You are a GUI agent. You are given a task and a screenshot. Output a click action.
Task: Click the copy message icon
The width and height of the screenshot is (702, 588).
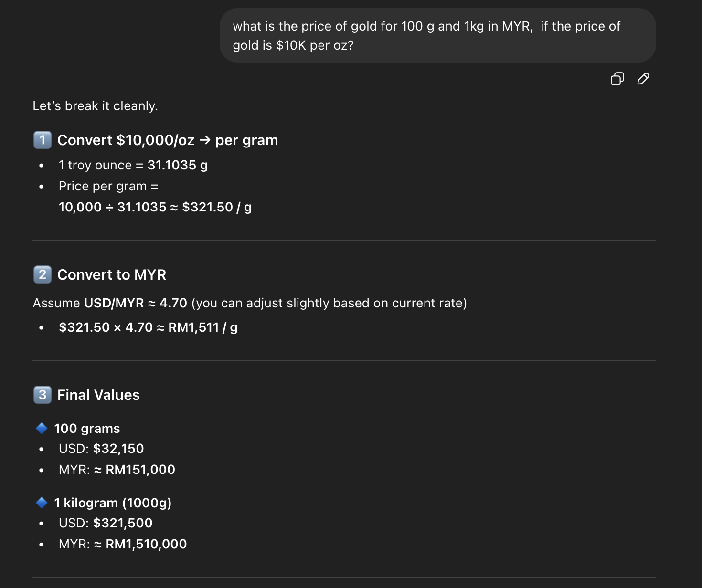click(617, 79)
